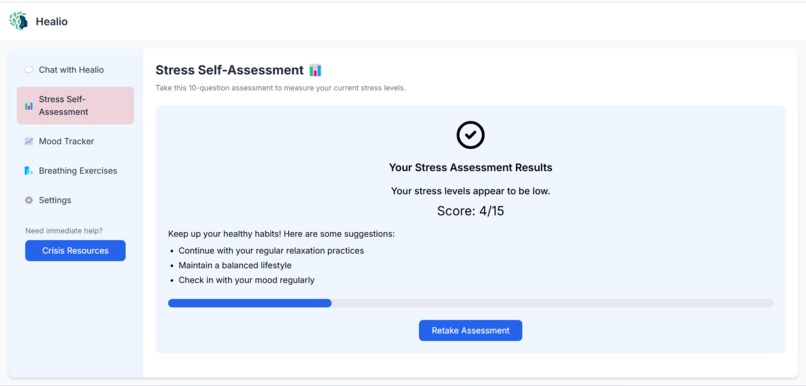
Task: Click 'Your Stress Assessment Results' heading
Action: [470, 168]
